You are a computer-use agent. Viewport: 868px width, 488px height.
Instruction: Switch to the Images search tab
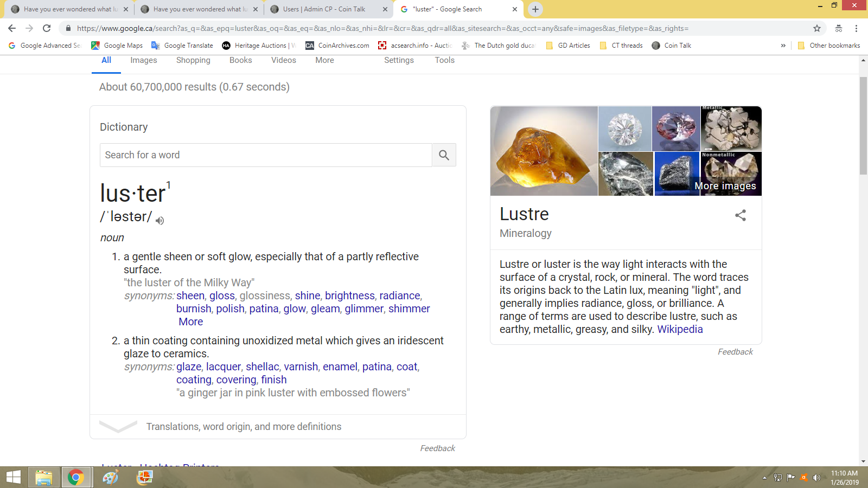click(143, 60)
